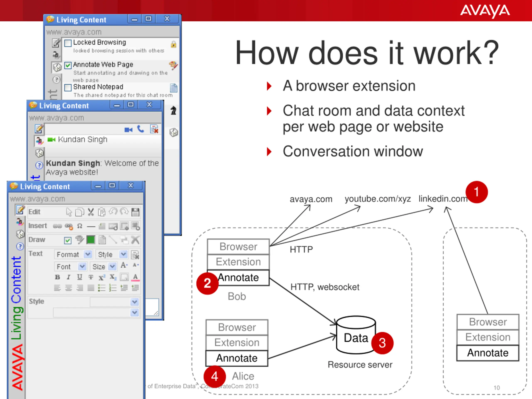Select the green draw color swatch

click(x=91, y=240)
